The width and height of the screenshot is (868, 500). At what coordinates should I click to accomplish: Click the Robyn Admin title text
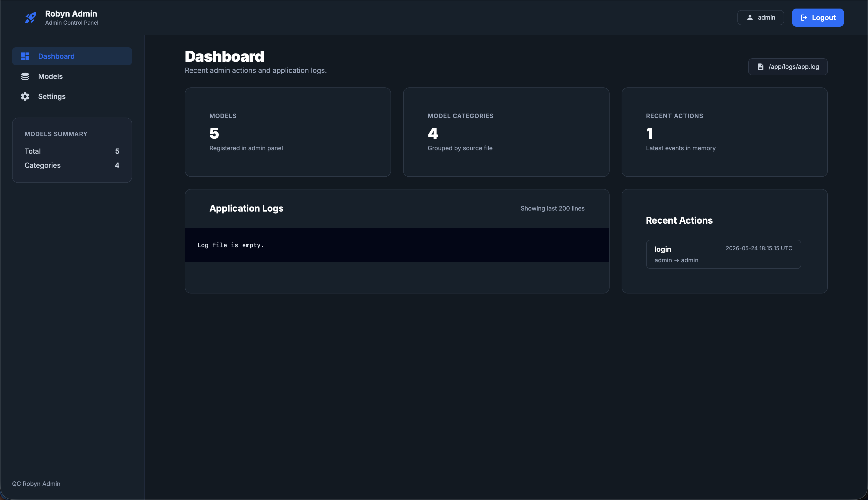pos(71,14)
